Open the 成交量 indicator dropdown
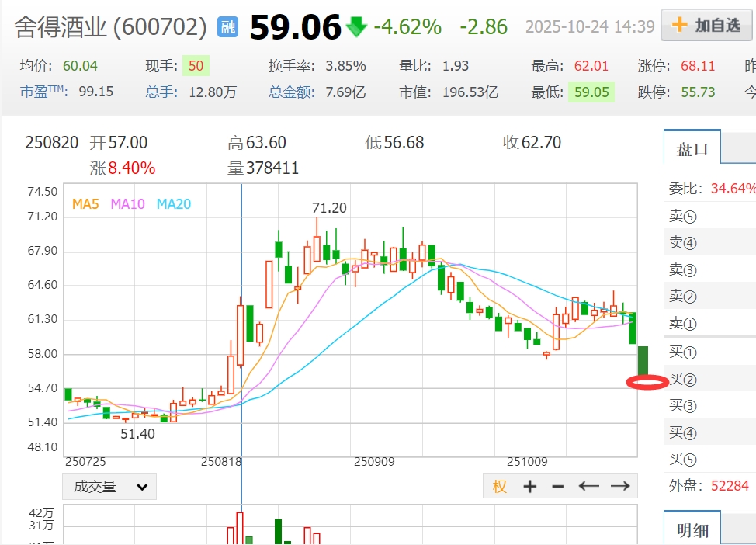Screen dimensions: 756x545 coord(109,486)
